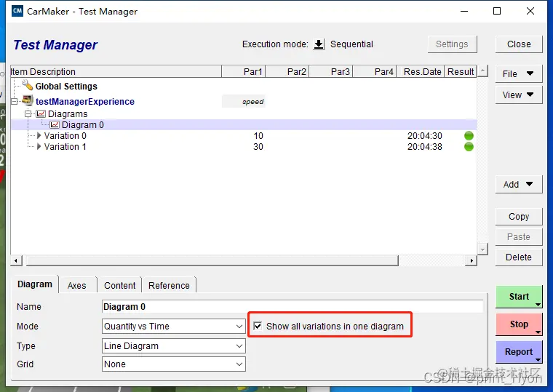This screenshot has height=392, width=553.
Task: Click the red Stop button
Action: pyautogui.click(x=519, y=324)
